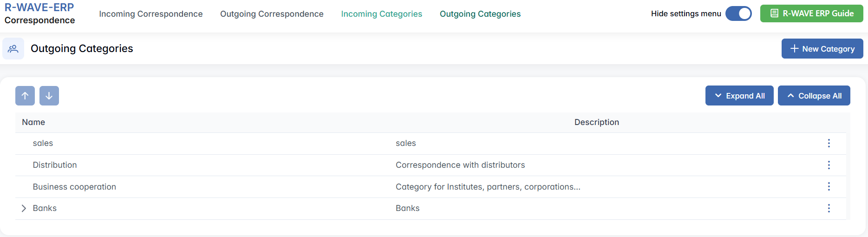The width and height of the screenshot is (868, 237).
Task: Switch to Incoming Categories tab
Action: [x=382, y=14]
